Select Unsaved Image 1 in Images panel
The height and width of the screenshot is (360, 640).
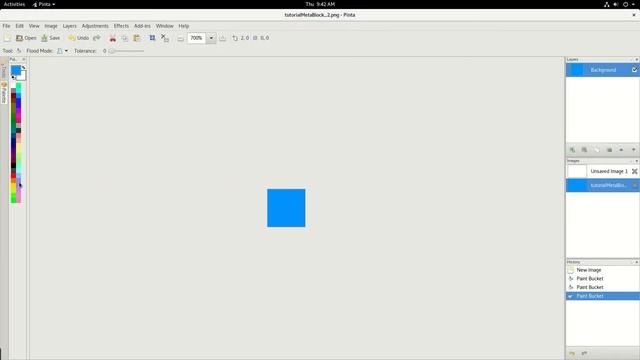click(602, 171)
